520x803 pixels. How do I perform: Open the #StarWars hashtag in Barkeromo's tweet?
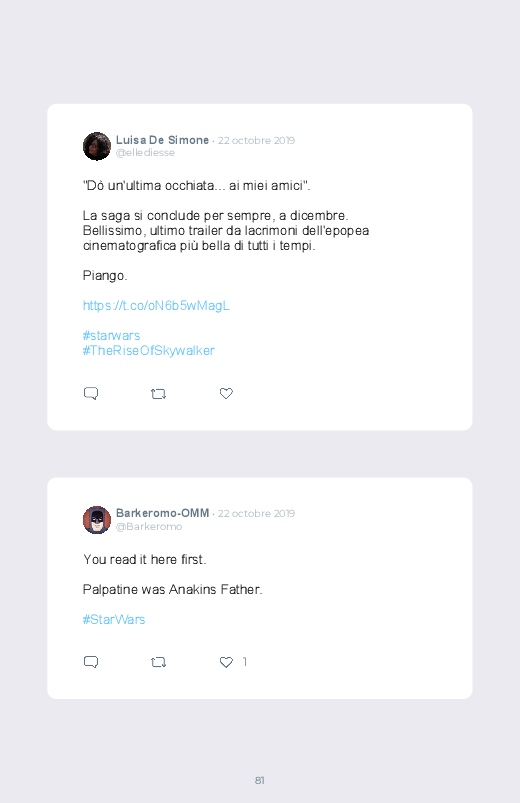tap(114, 620)
